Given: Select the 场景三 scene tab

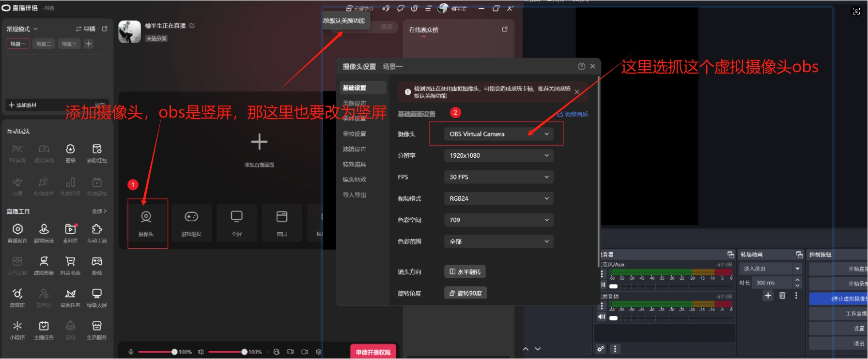Looking at the screenshot, I should pyautogui.click(x=69, y=44).
